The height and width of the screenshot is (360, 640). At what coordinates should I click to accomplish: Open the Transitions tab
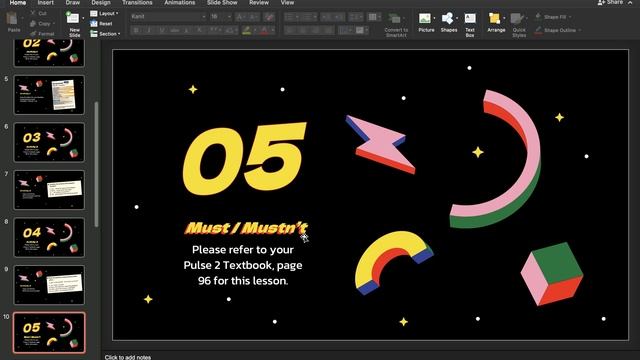(137, 2)
